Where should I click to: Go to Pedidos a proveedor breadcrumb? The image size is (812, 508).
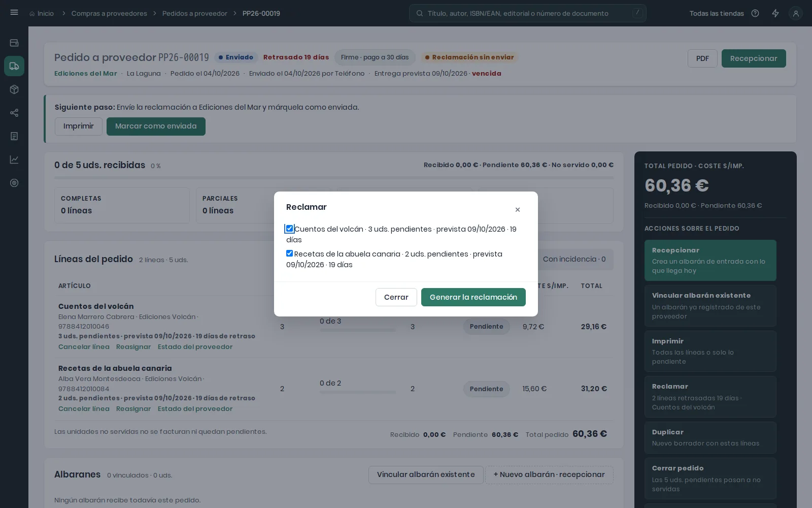195,13
